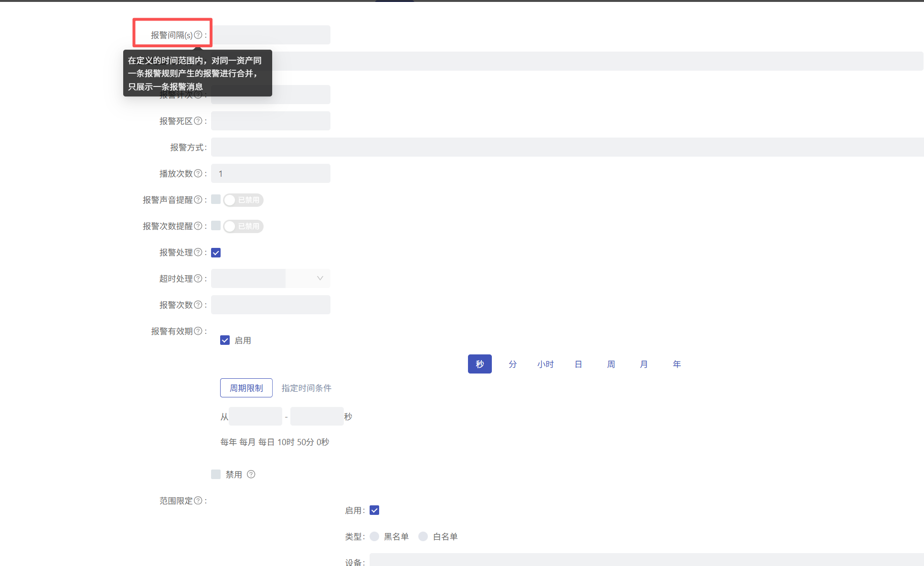Switch to the 周 time unit tab
This screenshot has width=924, height=566.
point(611,364)
